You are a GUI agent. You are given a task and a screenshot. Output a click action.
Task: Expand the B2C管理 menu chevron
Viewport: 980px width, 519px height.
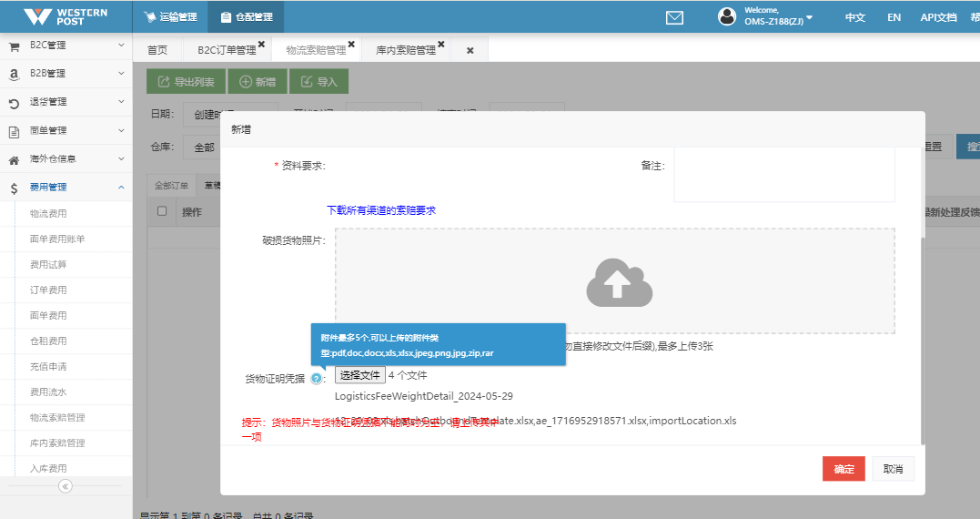121,45
